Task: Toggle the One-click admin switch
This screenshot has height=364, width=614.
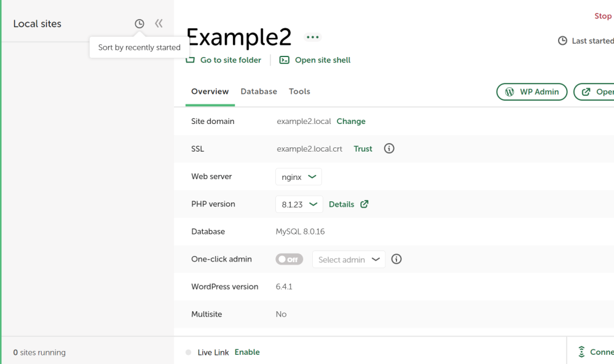Action: pos(289,259)
